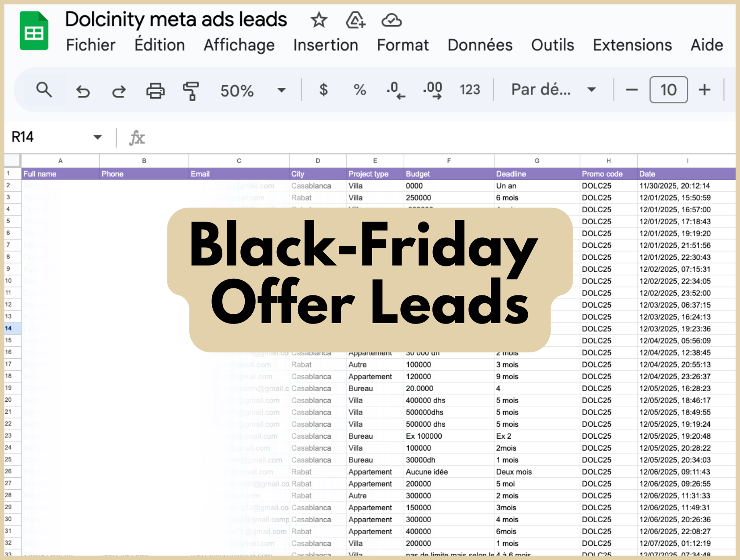Click the move to Drive folder icon

click(x=355, y=20)
